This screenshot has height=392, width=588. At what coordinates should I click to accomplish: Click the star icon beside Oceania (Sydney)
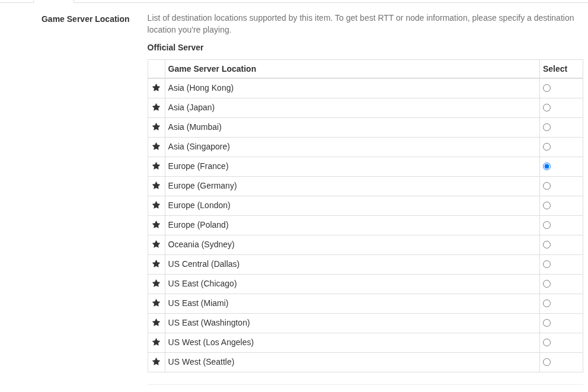pyautogui.click(x=156, y=244)
